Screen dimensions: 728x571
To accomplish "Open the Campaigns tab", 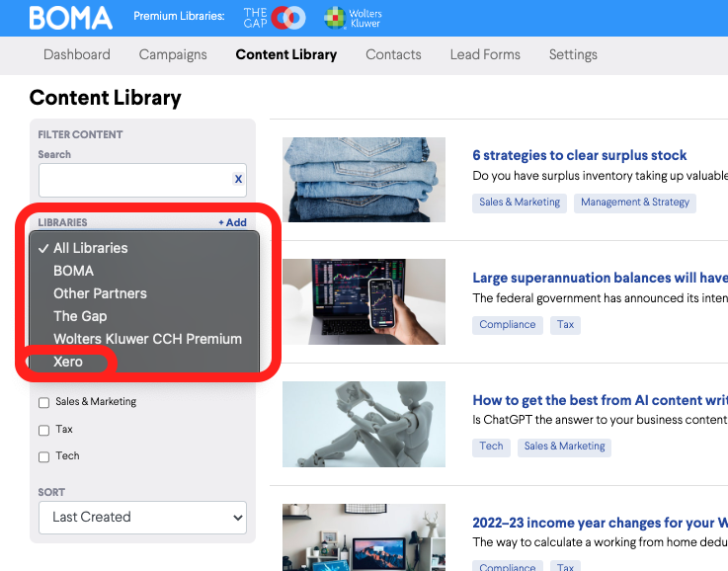I will [173, 54].
